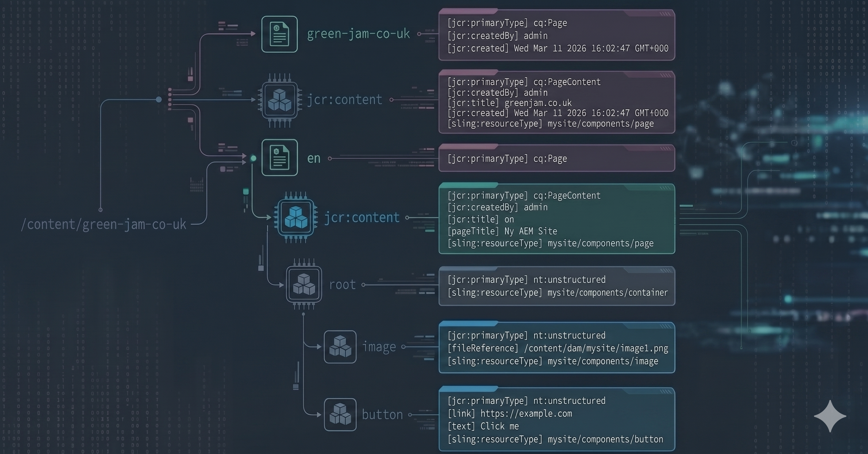Viewport: 868px width, 454px height.
Task: Select the jcr:content label under green-jam-co-uk
Action: point(344,100)
